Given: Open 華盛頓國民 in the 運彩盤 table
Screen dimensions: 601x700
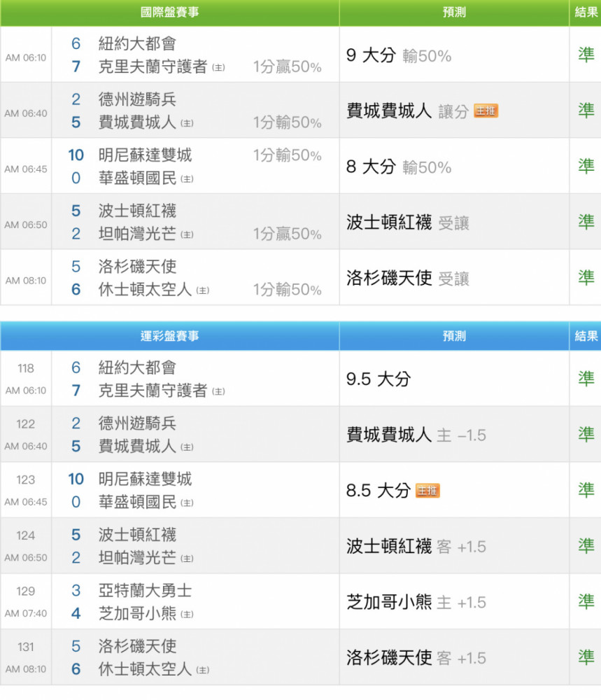Looking at the screenshot, I should point(137,502).
